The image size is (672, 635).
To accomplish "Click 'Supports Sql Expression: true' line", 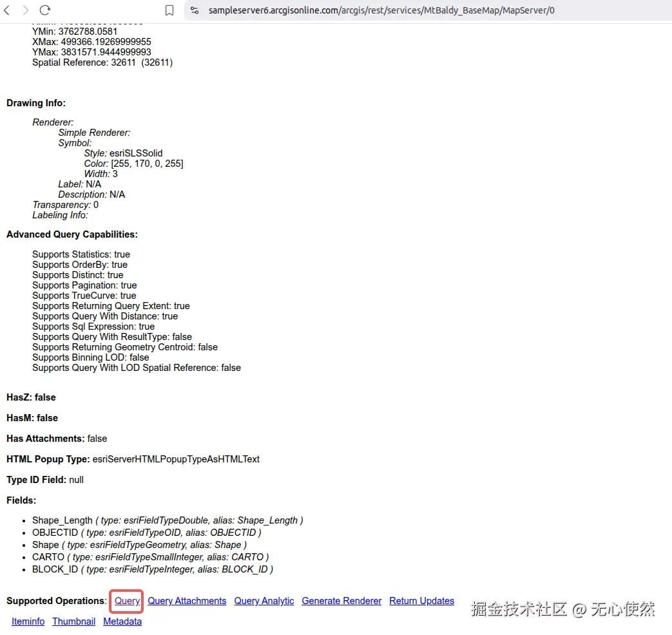I will pyautogui.click(x=93, y=327).
